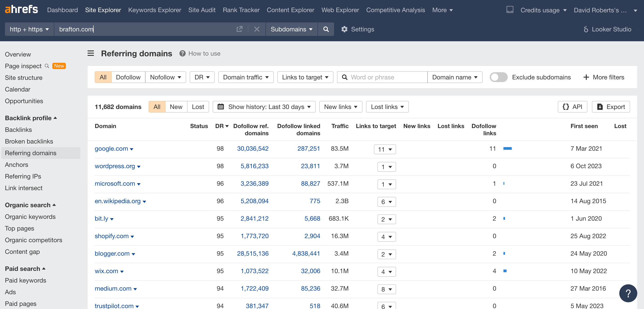Open Anchors report
644x309 pixels.
pyautogui.click(x=16, y=165)
